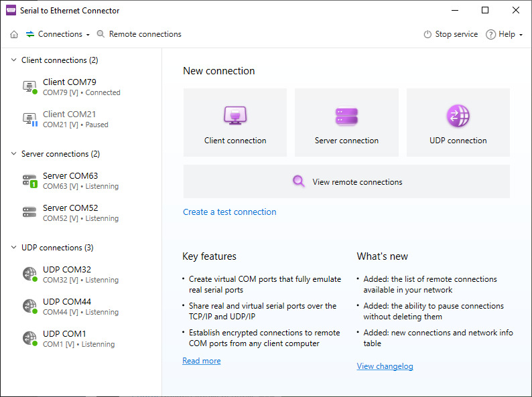Click the Help question mark icon

(490, 34)
